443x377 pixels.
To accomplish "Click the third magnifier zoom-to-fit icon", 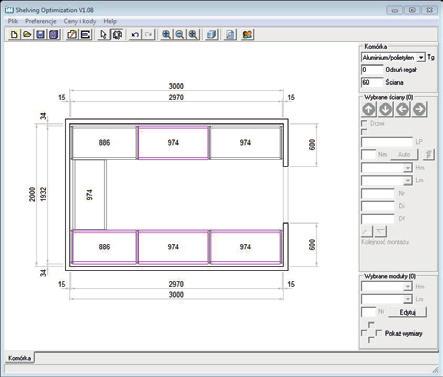I will (x=193, y=34).
